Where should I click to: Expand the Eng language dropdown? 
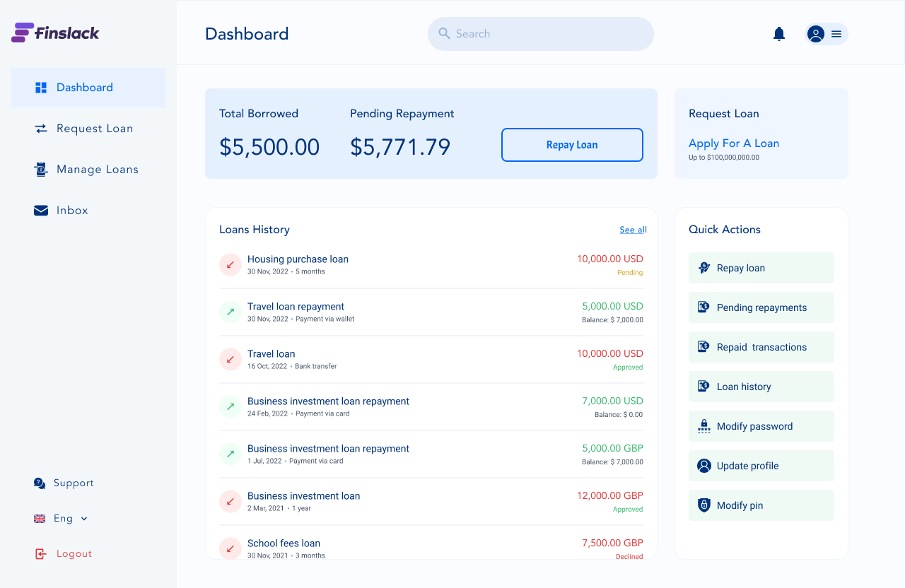click(84, 519)
